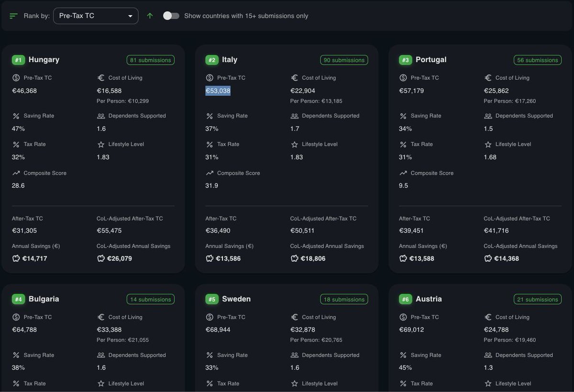Click Portugal's CoL-Adjusted Savings piggy bank icon
The width and height of the screenshot is (574, 392).
pos(488,258)
